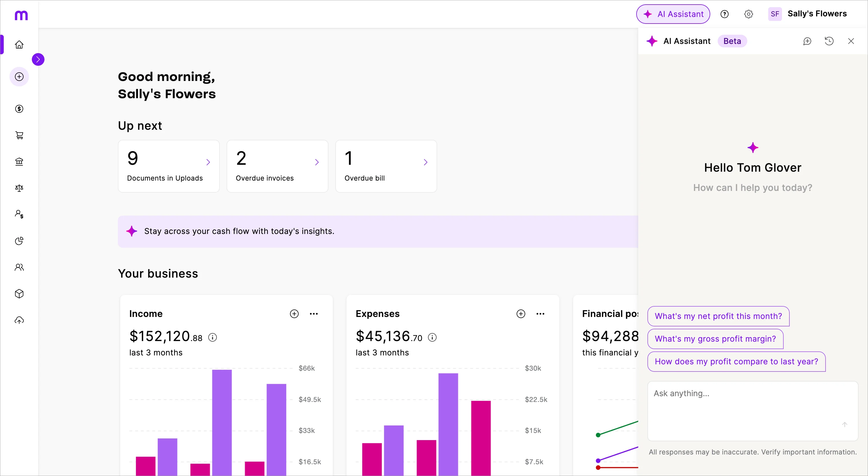Open the Contacts people icon in sidebar
Screen dimensions: 868x476
click(x=19, y=267)
